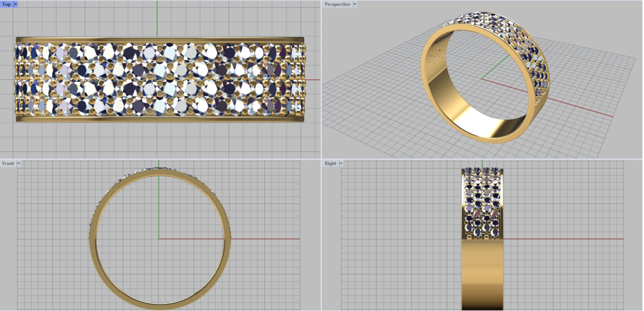The height and width of the screenshot is (311, 644).
Task: Click the red X-axis line in Front view
Action: [264, 239]
